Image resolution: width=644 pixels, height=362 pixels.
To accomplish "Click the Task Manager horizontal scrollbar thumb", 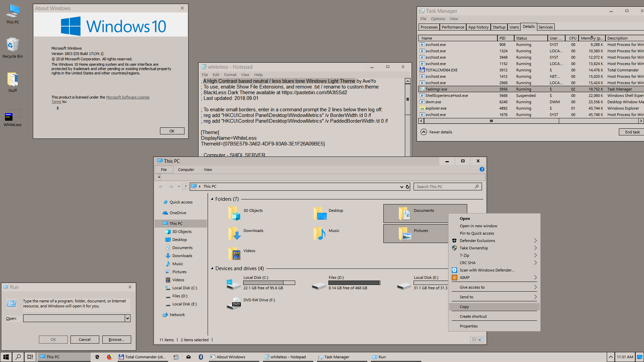I will pos(491,121).
